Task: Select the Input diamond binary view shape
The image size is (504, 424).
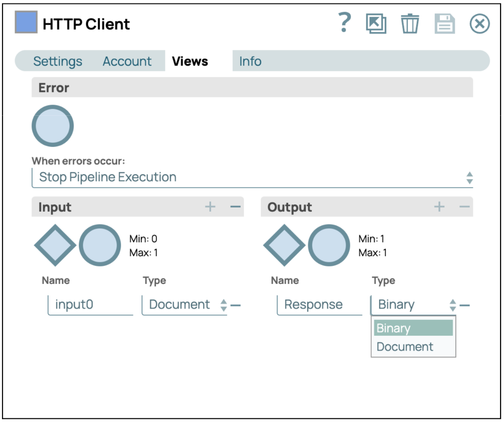Action: [55, 245]
